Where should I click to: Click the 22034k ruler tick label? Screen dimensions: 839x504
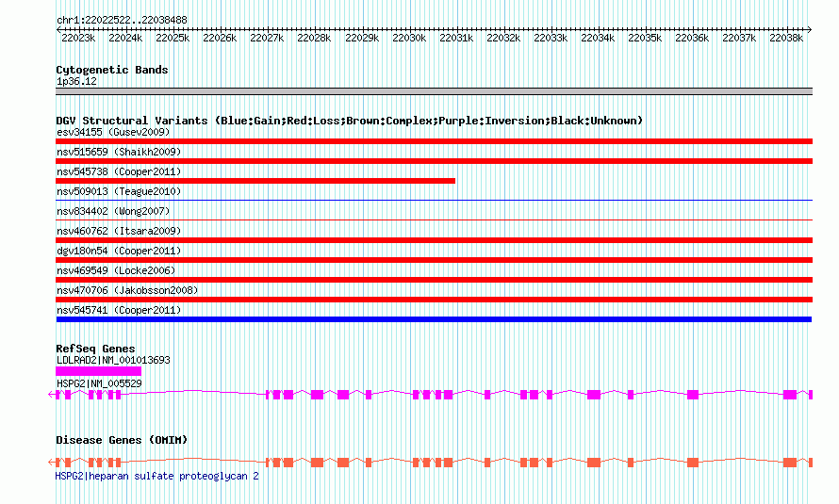[x=597, y=38]
